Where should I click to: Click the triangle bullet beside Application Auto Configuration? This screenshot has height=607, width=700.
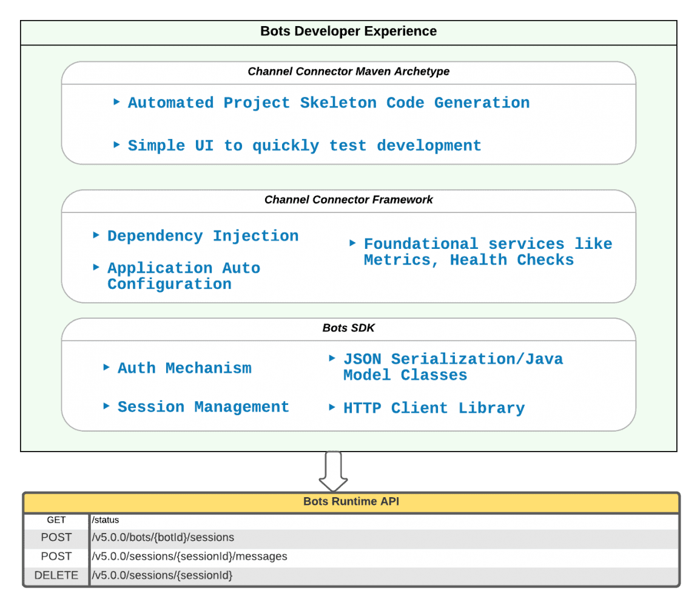click(x=96, y=267)
